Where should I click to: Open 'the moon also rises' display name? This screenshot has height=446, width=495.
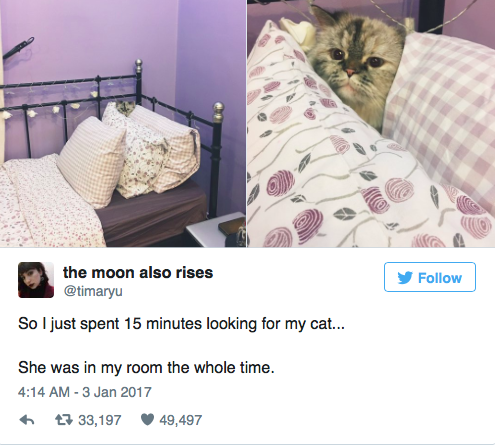138,272
